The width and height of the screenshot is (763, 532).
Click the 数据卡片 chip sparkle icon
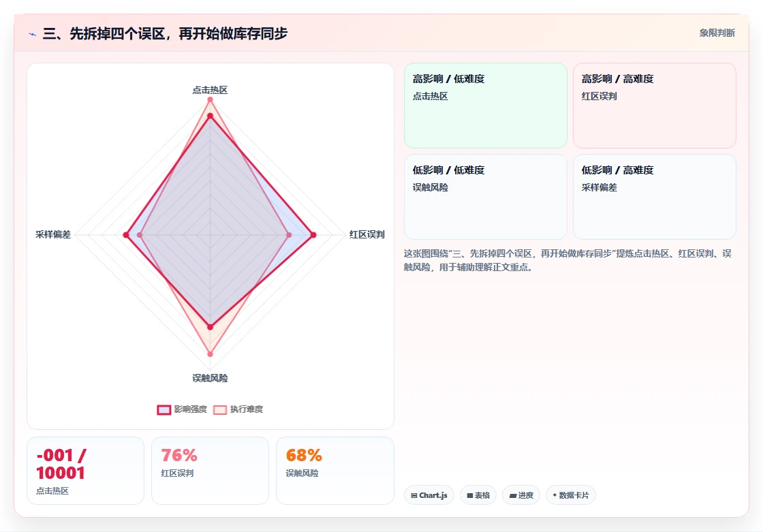point(555,495)
